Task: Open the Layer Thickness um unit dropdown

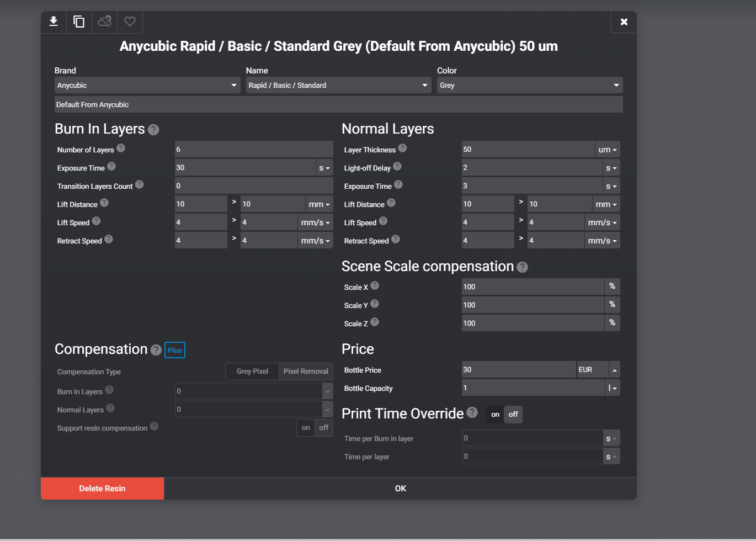Action: (x=608, y=150)
